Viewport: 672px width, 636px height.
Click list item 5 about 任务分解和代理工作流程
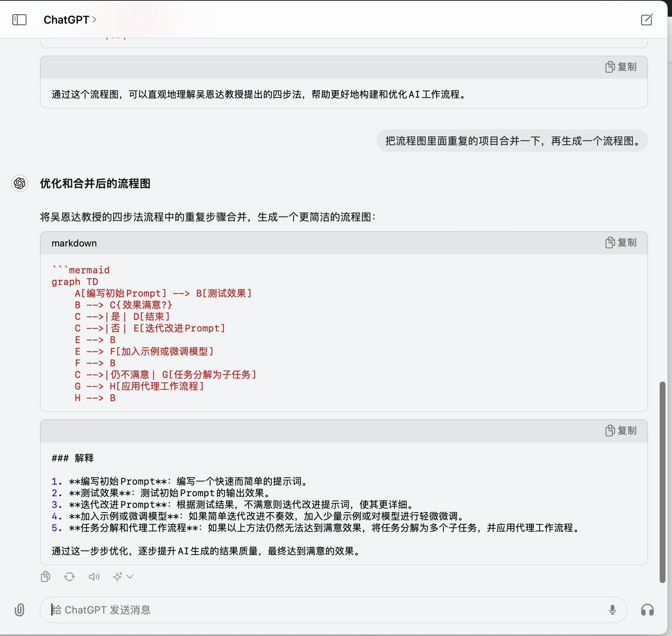(x=316, y=528)
